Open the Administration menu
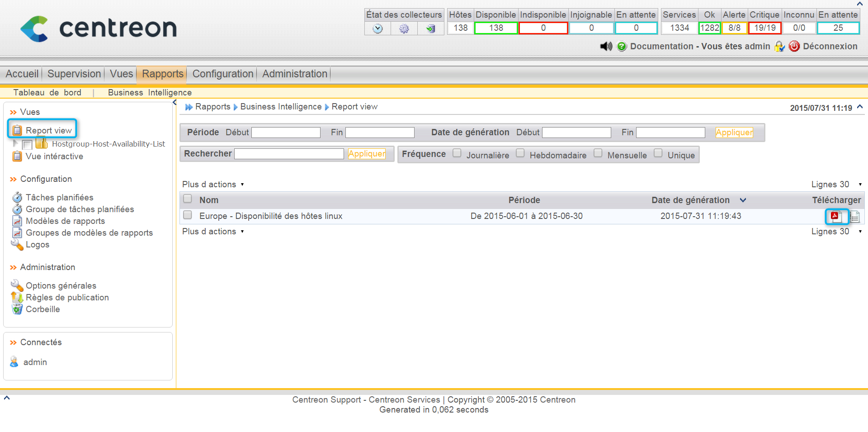 click(x=295, y=74)
